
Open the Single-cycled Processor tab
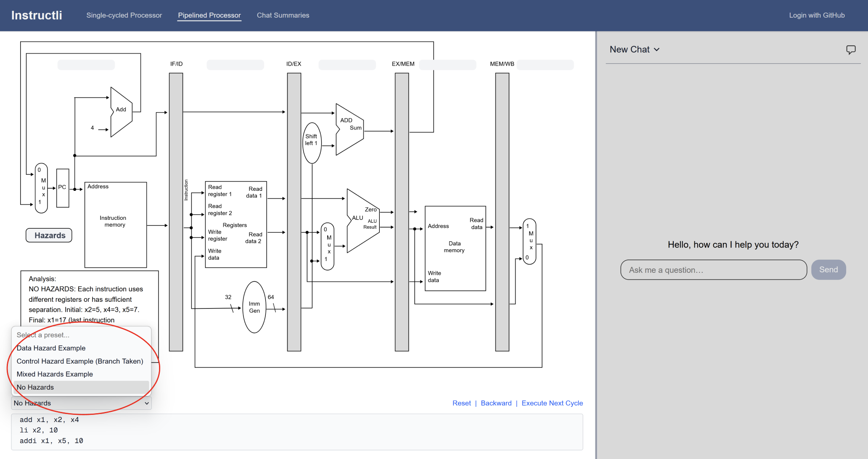click(124, 15)
